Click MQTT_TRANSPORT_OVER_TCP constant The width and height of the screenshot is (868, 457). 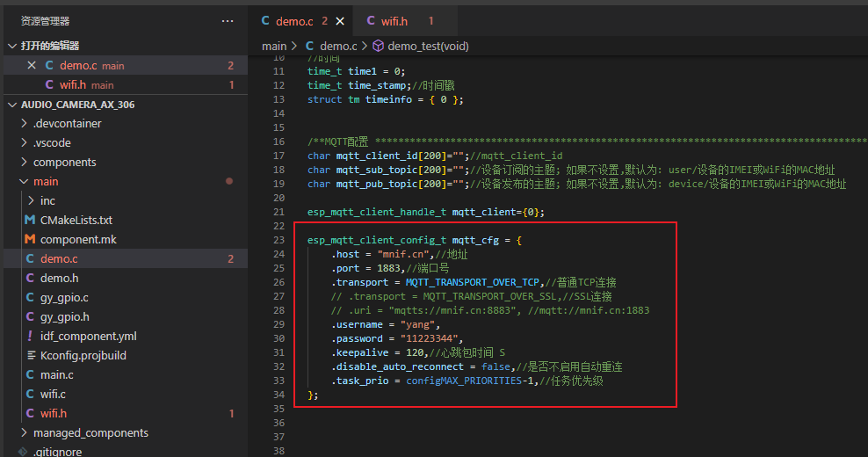(472, 282)
